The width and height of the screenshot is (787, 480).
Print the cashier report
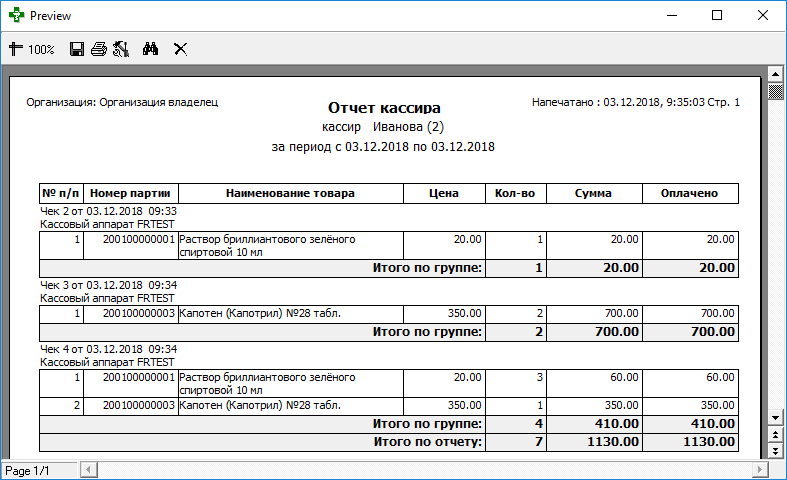tap(99, 49)
